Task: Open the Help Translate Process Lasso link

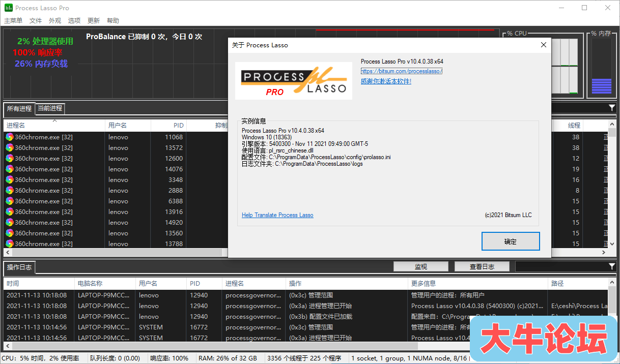Action: pos(277,215)
